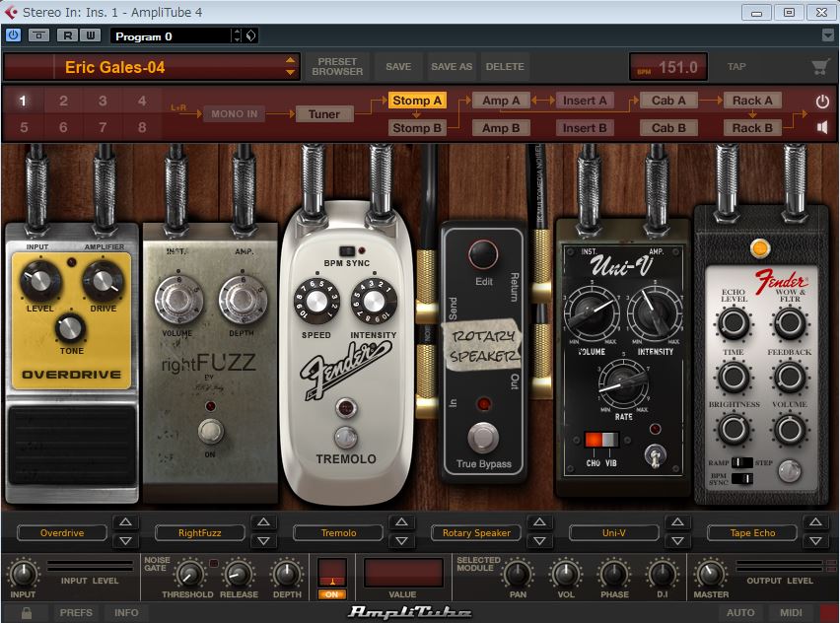
Task: Click the lock icon in bottom bar
Action: pos(27,613)
